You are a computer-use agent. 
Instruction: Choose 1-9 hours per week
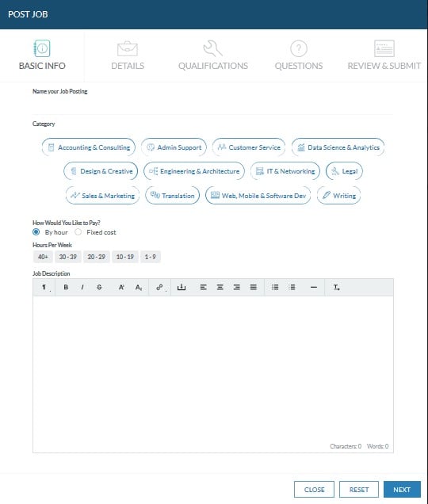pyautogui.click(x=150, y=257)
